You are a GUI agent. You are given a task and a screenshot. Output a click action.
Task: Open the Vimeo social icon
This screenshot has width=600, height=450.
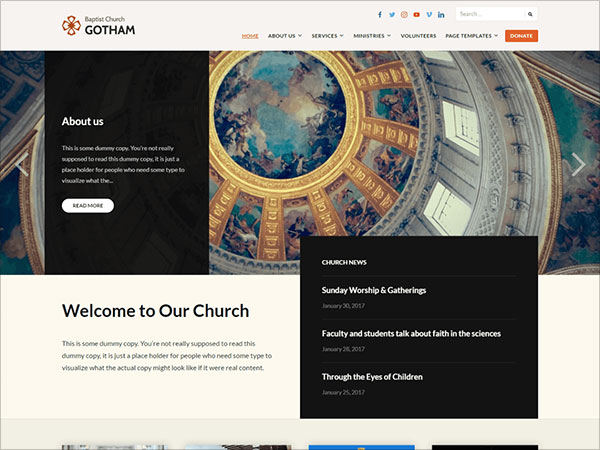pos(429,15)
